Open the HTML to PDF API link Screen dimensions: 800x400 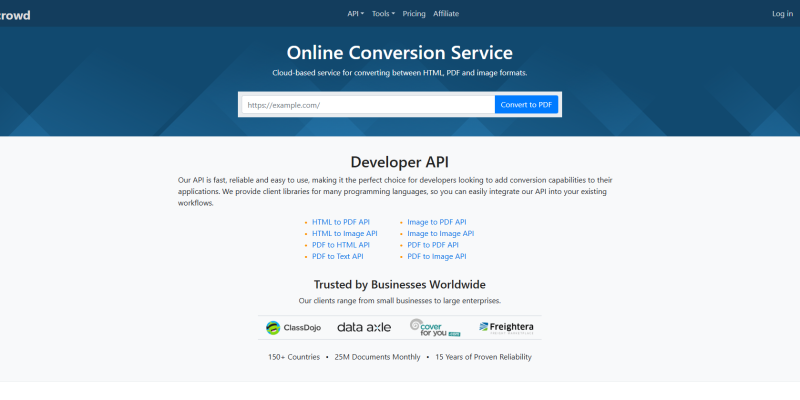coord(340,222)
